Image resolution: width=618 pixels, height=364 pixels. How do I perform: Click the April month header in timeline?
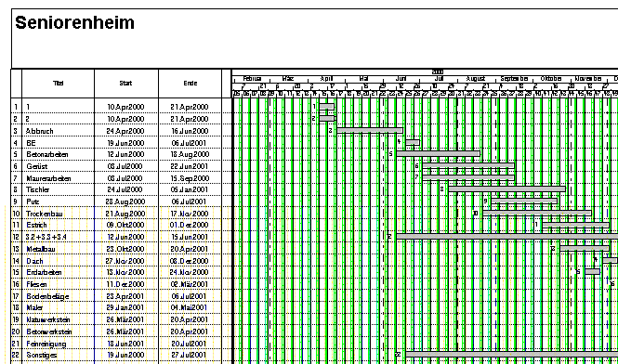click(x=326, y=79)
